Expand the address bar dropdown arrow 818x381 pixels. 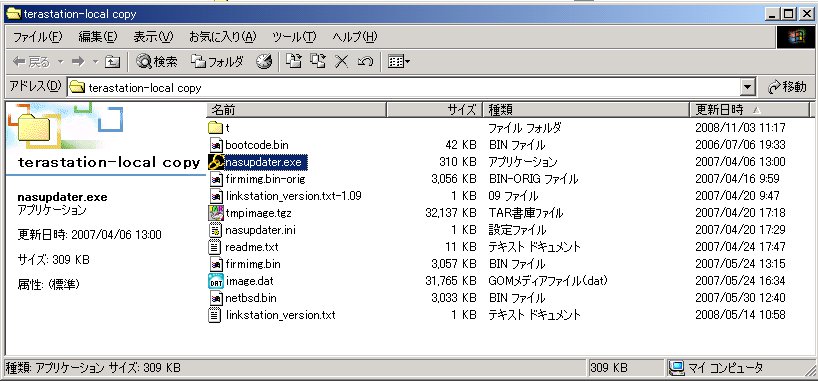click(748, 87)
